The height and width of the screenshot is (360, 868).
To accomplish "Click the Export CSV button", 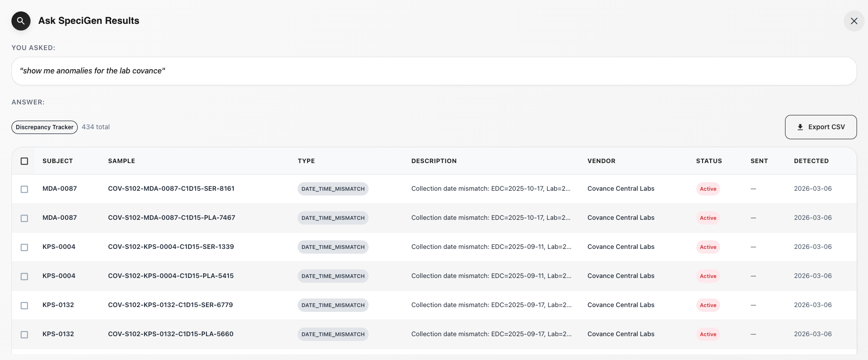I will (820, 127).
